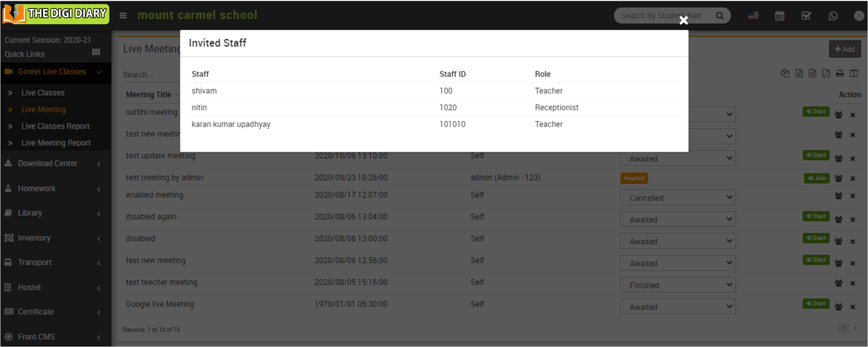The image size is (868, 347).
Task: View invited staff for Google live Meeting
Action: (x=838, y=307)
